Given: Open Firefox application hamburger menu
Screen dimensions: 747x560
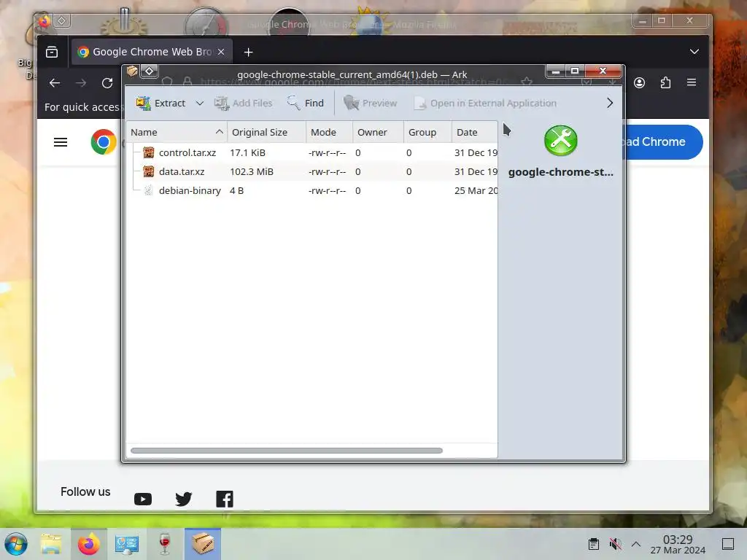Looking at the screenshot, I should (692, 82).
